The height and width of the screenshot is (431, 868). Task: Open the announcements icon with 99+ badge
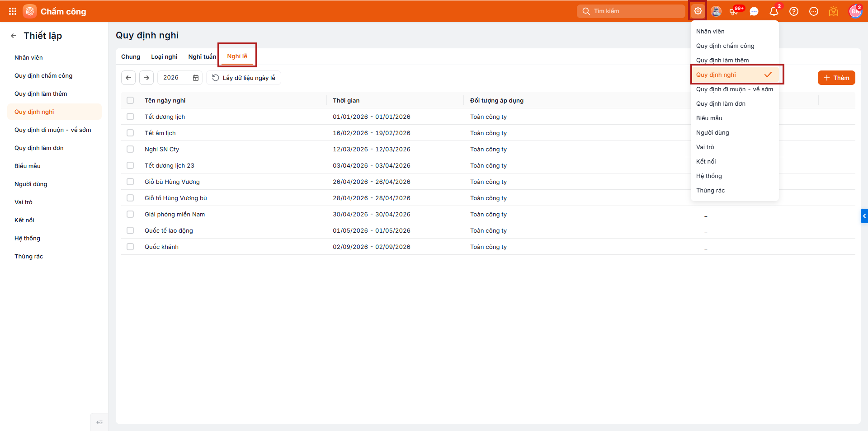click(734, 11)
